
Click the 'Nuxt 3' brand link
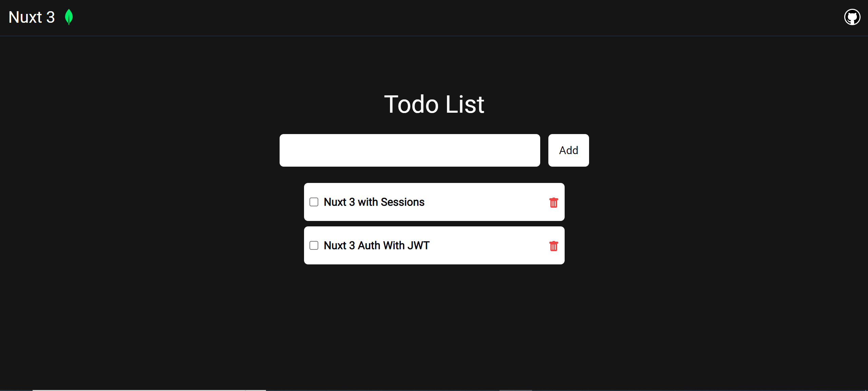[x=32, y=17]
